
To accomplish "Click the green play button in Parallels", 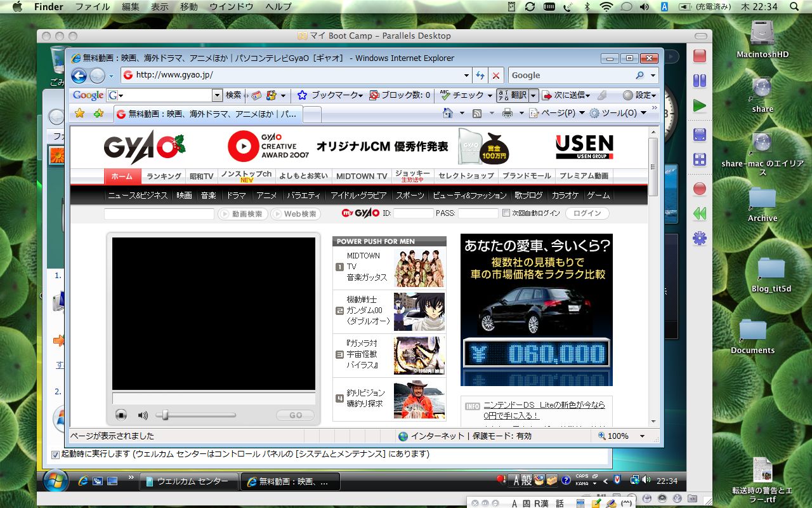I will [700, 105].
